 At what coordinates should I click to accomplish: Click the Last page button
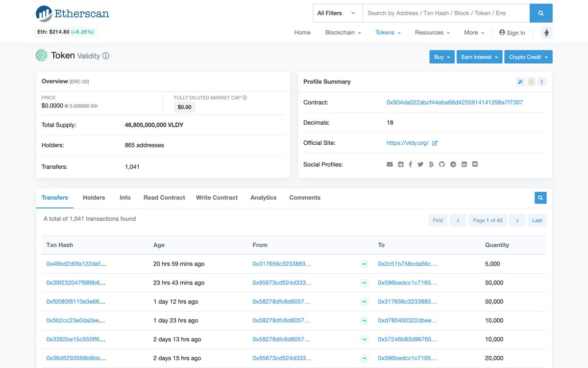pos(537,220)
